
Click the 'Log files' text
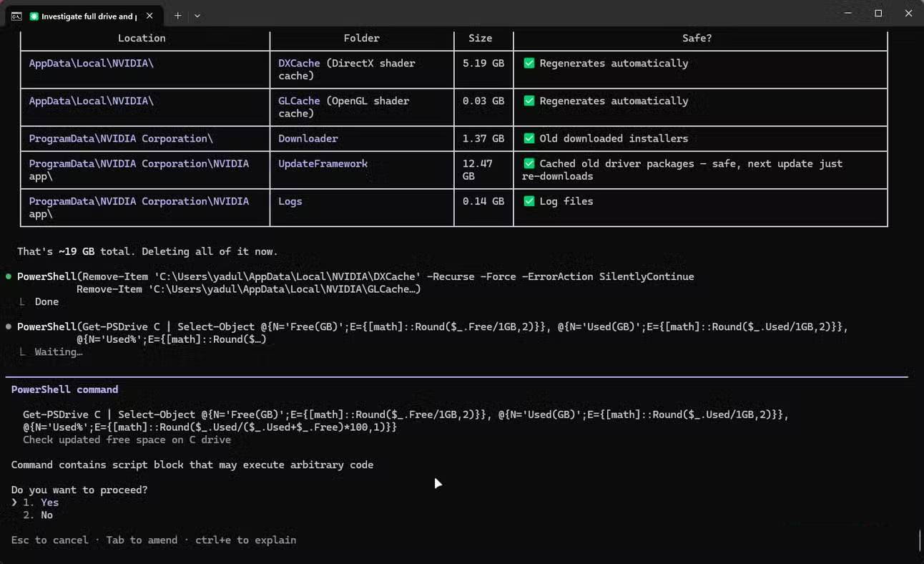pos(566,201)
